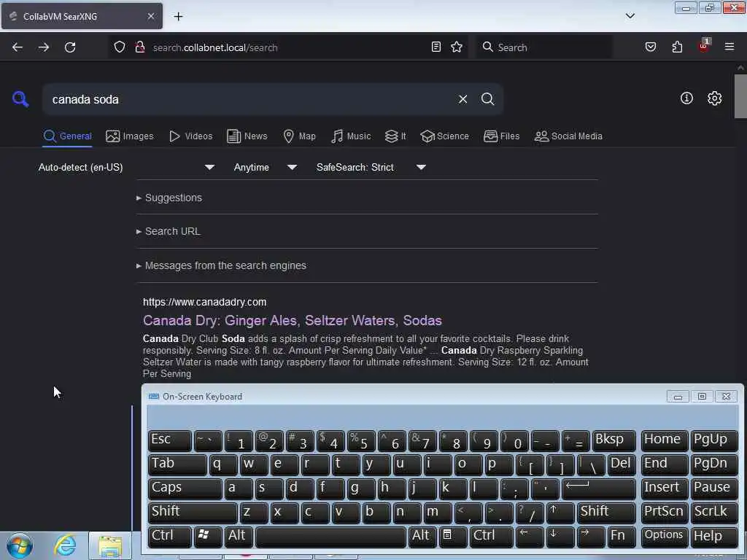Bookmark this page with star icon

[457, 47]
